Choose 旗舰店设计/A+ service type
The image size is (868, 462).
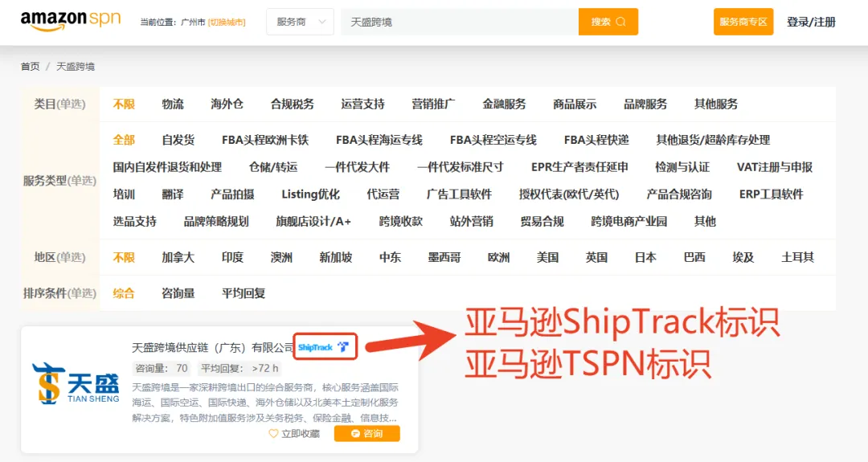(x=314, y=221)
